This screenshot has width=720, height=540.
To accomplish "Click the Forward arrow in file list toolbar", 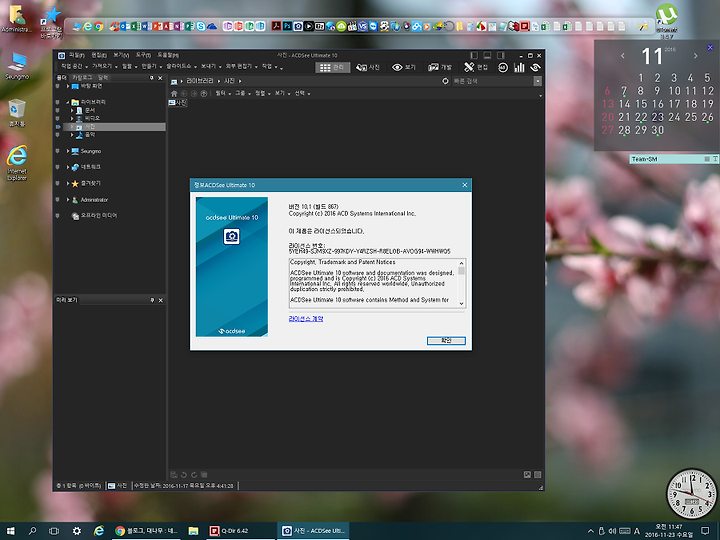I will 194,93.
